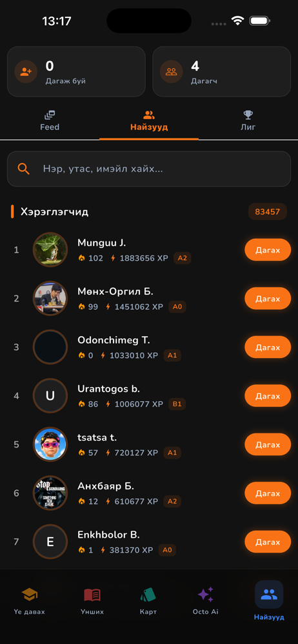
Task: Switch to the Лиг tab label
Action: pos(248,127)
